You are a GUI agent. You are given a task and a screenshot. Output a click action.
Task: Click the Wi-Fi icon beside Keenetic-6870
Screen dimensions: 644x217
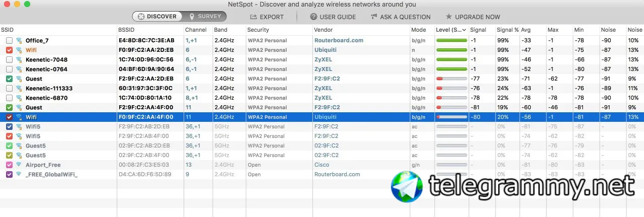click(19, 98)
